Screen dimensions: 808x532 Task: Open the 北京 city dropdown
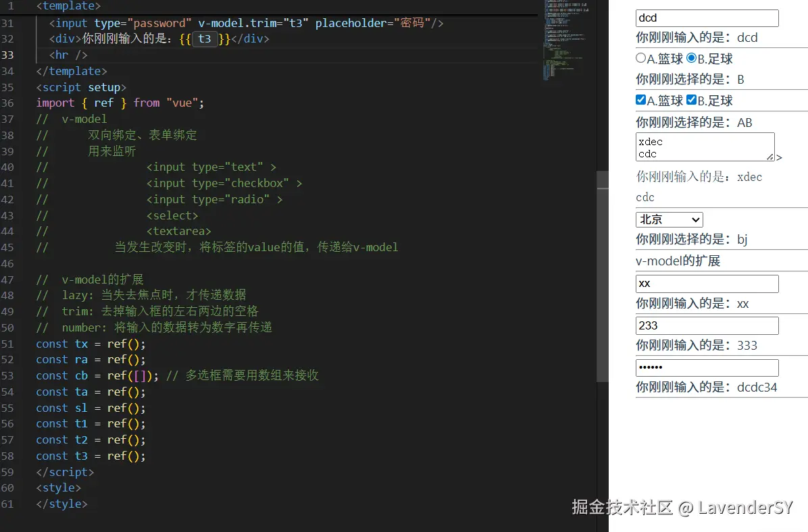coord(669,219)
